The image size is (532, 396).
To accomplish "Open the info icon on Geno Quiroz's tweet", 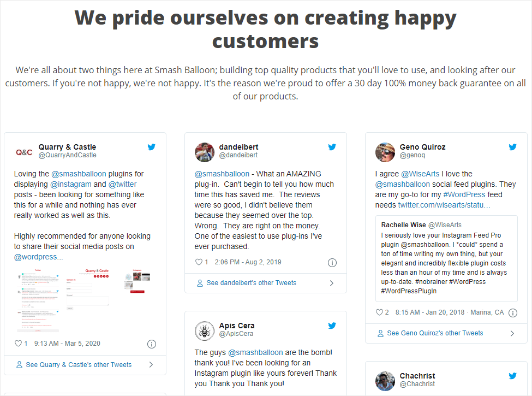I will click(x=512, y=312).
